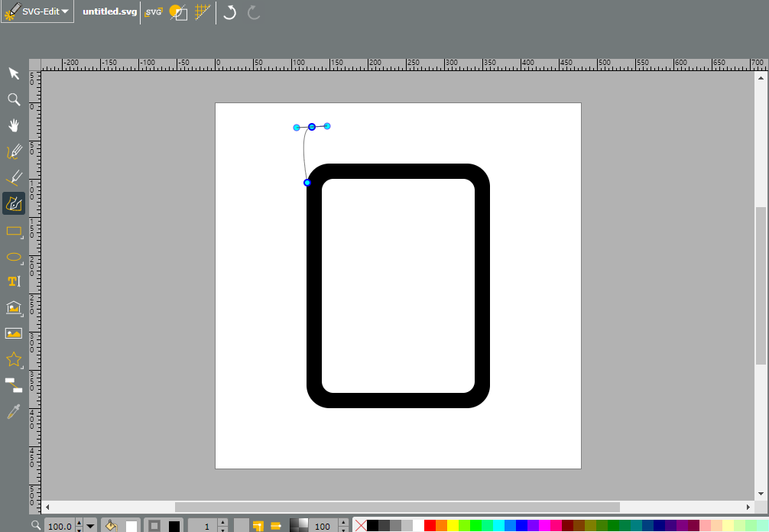
Task: Pick the red color swatch in the palette
Action: click(430, 526)
